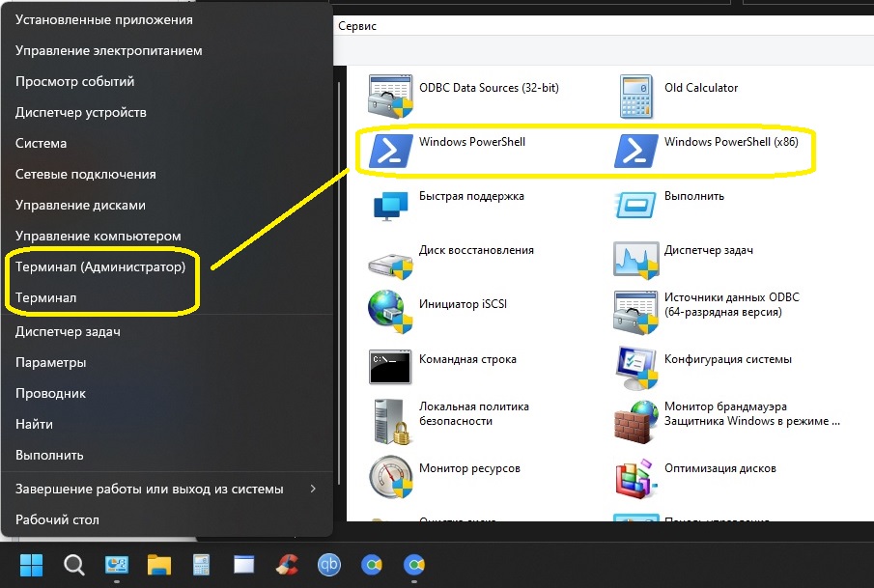Launch CCleaner from the taskbar
Viewport: 874px width, 588px height.
(x=287, y=565)
